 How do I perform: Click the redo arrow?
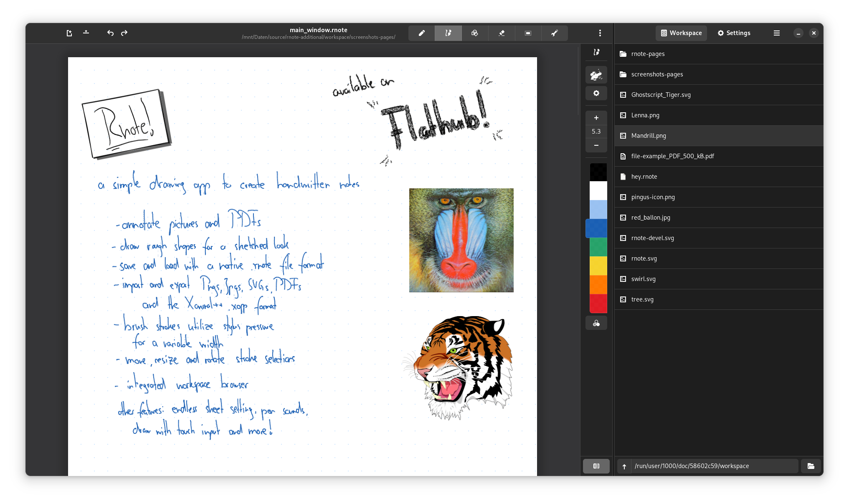[x=124, y=33]
